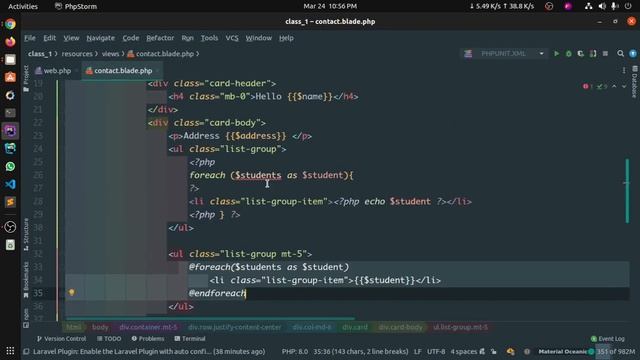This screenshot has height=360, width=640.
Task: Toggle the Bookmarks tool window
Action: pos(26,280)
